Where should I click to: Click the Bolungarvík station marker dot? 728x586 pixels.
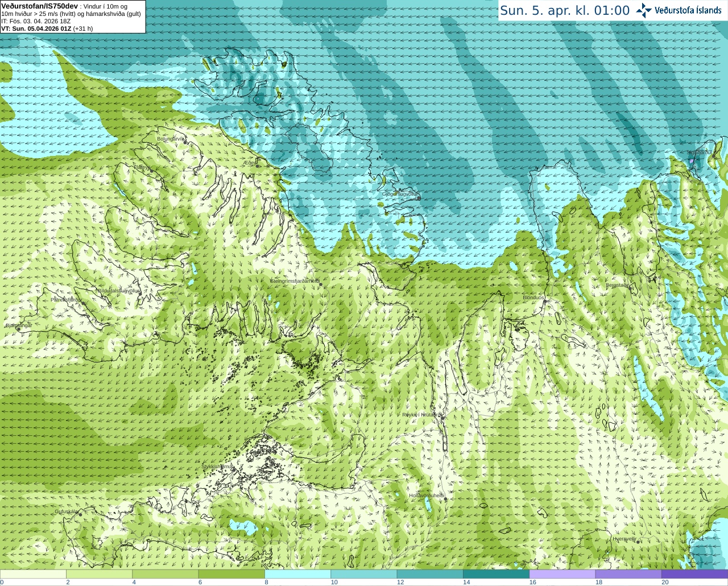(x=185, y=142)
